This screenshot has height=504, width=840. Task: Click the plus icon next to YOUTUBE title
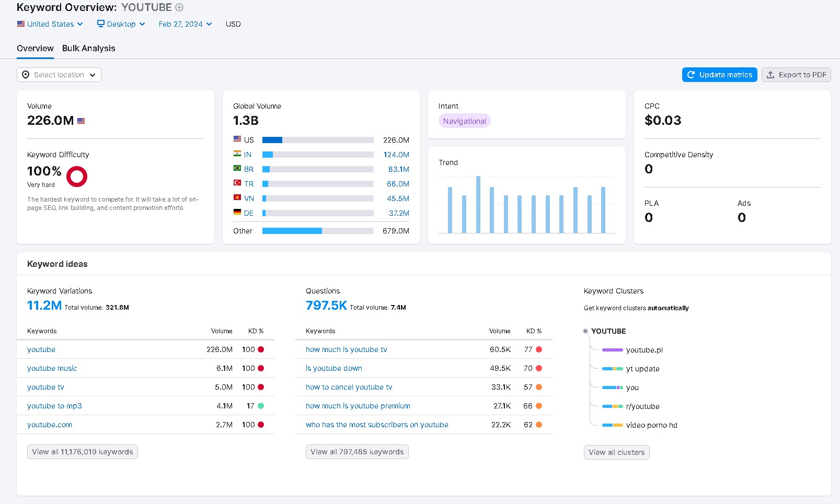pos(179,7)
